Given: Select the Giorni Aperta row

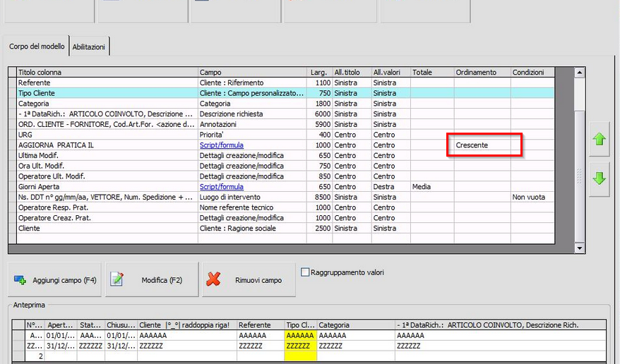Looking at the screenshot, I should click(x=106, y=187).
